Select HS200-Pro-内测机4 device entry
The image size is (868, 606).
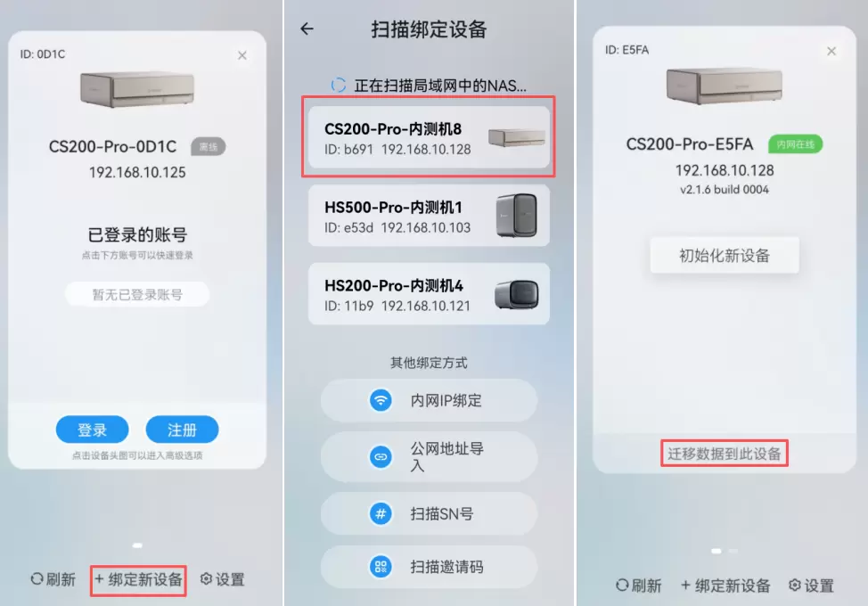click(429, 294)
